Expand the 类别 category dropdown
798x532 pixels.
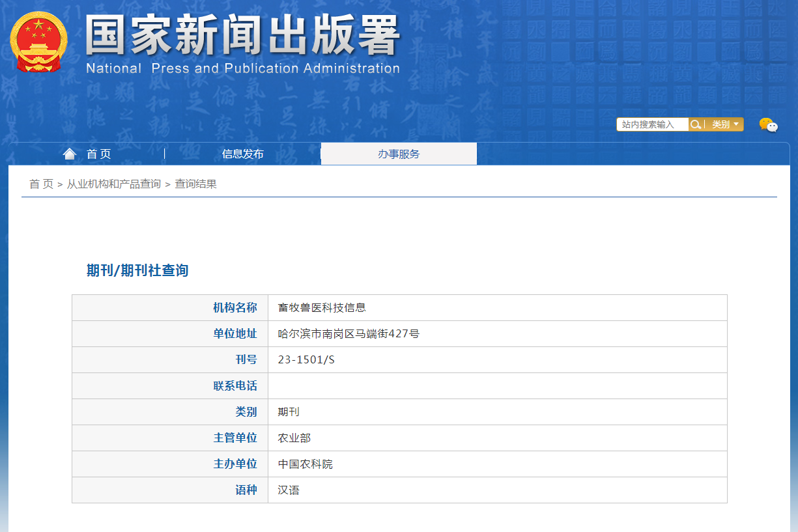point(724,124)
